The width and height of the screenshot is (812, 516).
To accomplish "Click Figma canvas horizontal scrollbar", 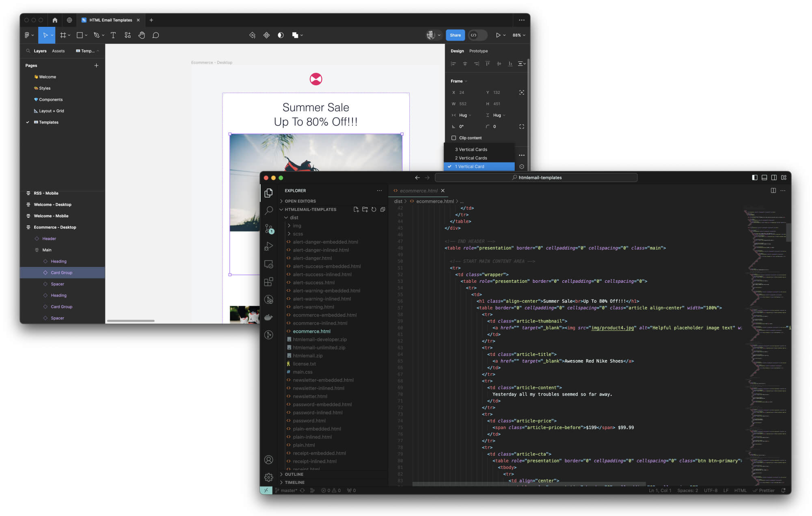I will point(131,321).
